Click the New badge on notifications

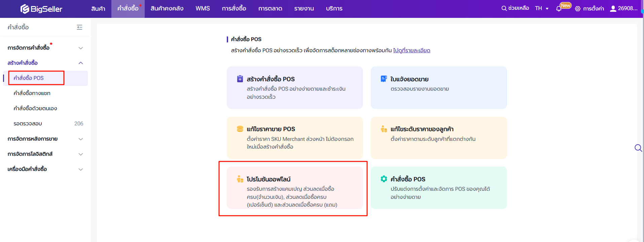click(x=566, y=5)
